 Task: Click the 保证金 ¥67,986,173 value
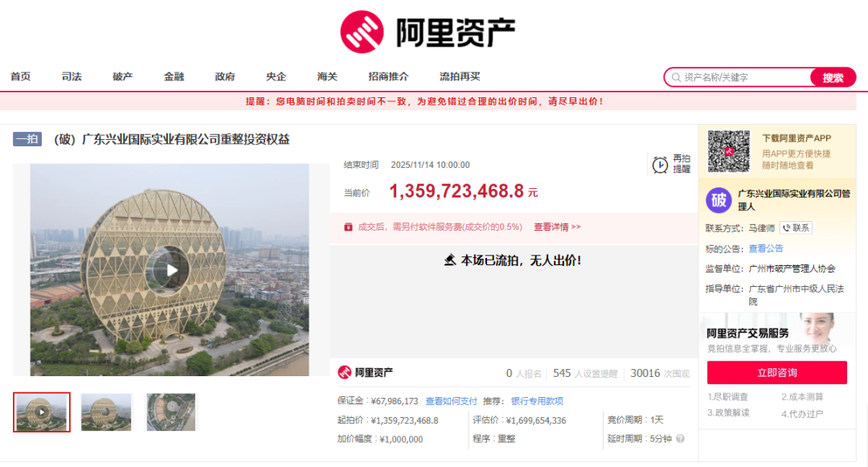pos(394,401)
